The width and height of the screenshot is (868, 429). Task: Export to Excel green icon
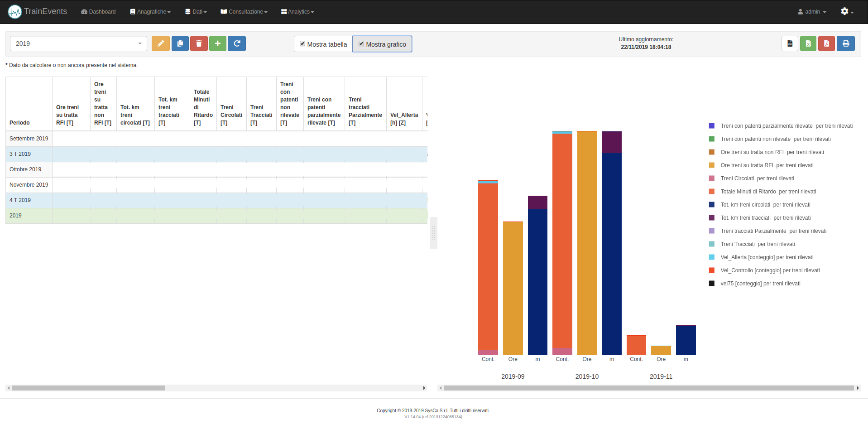(x=808, y=43)
